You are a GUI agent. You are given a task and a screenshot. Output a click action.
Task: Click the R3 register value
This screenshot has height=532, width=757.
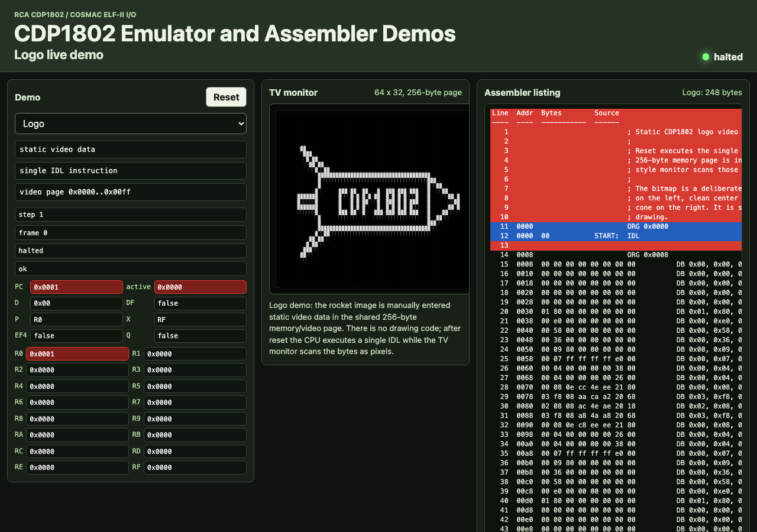point(195,370)
